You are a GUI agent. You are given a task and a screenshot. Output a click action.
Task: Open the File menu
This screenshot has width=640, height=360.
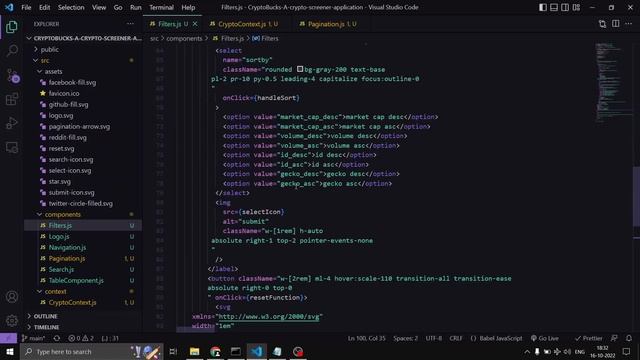(26, 7)
